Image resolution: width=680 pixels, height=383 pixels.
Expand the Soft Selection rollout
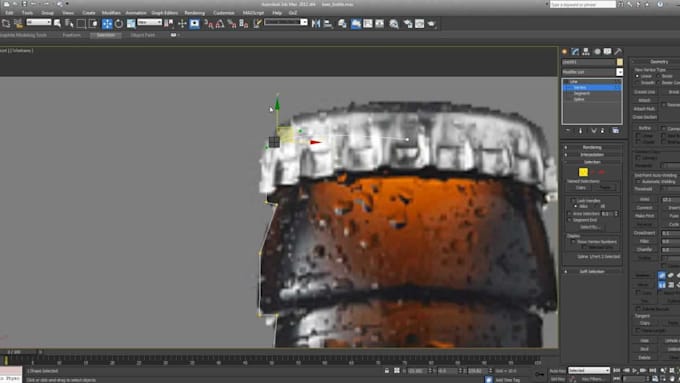592,272
